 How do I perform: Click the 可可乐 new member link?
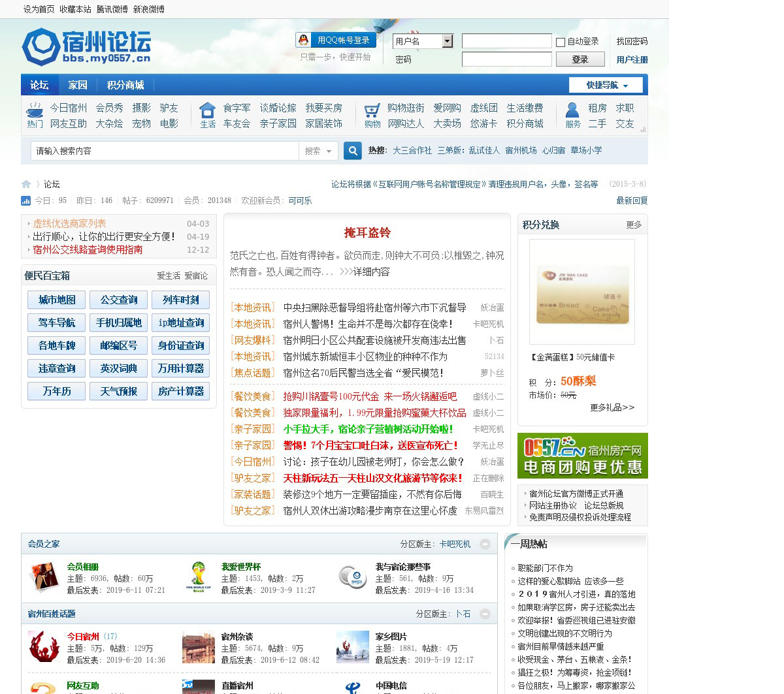pos(300,200)
